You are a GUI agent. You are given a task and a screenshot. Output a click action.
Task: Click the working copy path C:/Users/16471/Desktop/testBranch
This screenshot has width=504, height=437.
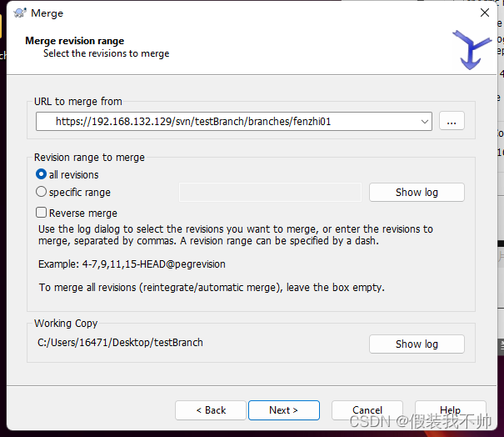120,343
